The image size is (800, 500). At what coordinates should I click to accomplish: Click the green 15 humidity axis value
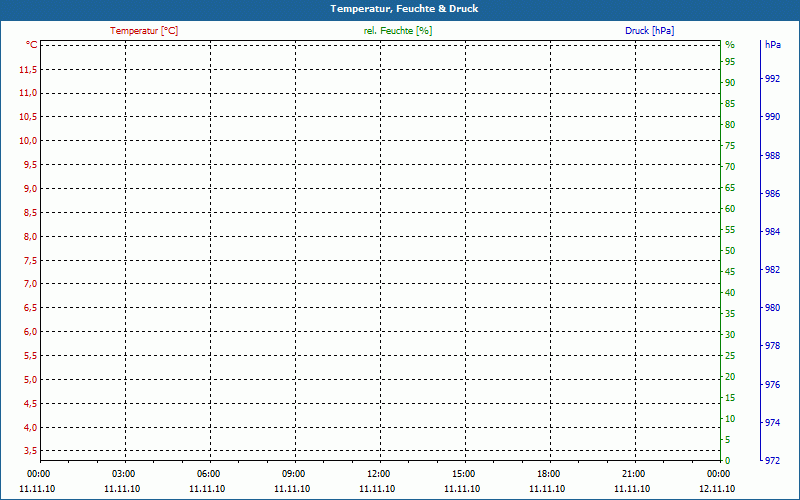pos(730,397)
